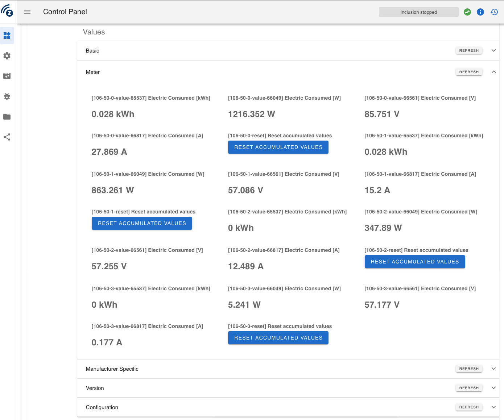Open the hamburger navigation menu
Viewport: 504px width, 420px height.
tap(27, 12)
